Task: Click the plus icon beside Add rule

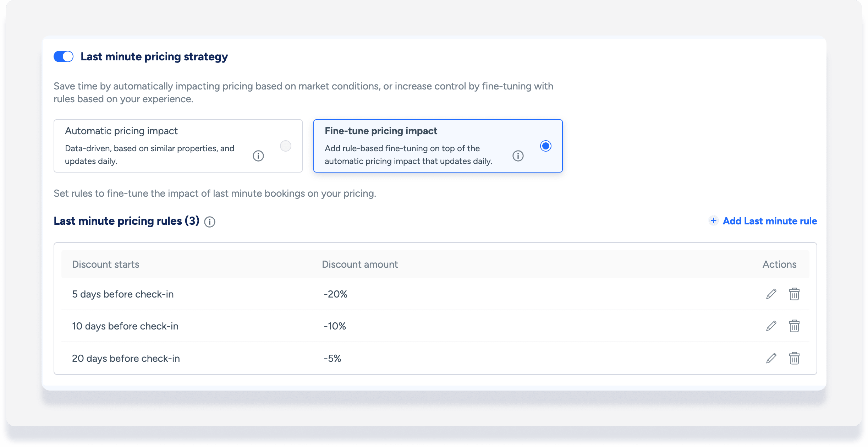Action: 713,220
